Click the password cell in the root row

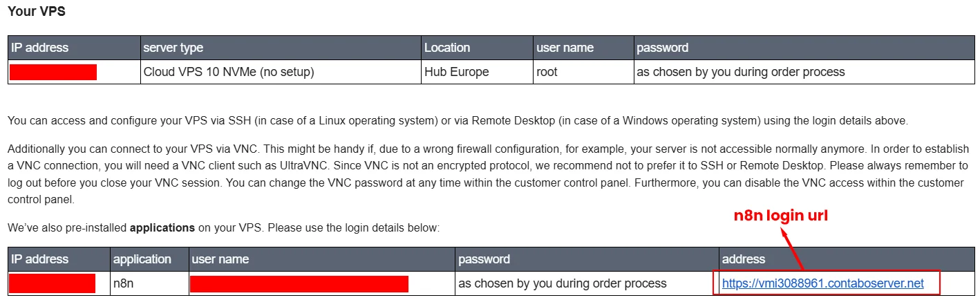tap(740, 72)
